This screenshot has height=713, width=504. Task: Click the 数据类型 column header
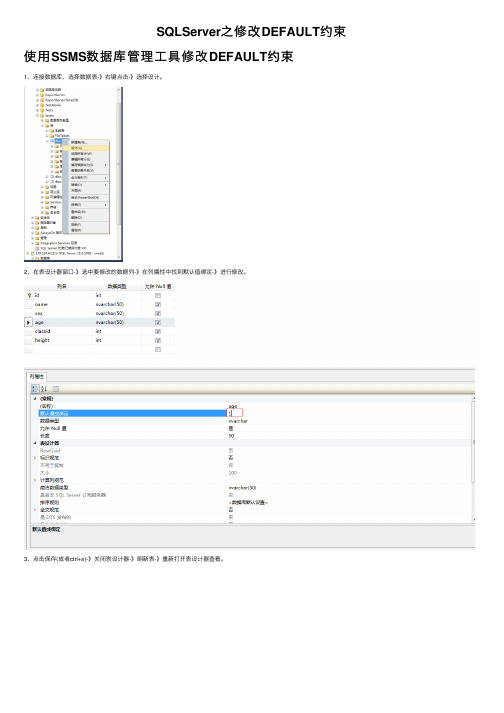[x=117, y=286]
